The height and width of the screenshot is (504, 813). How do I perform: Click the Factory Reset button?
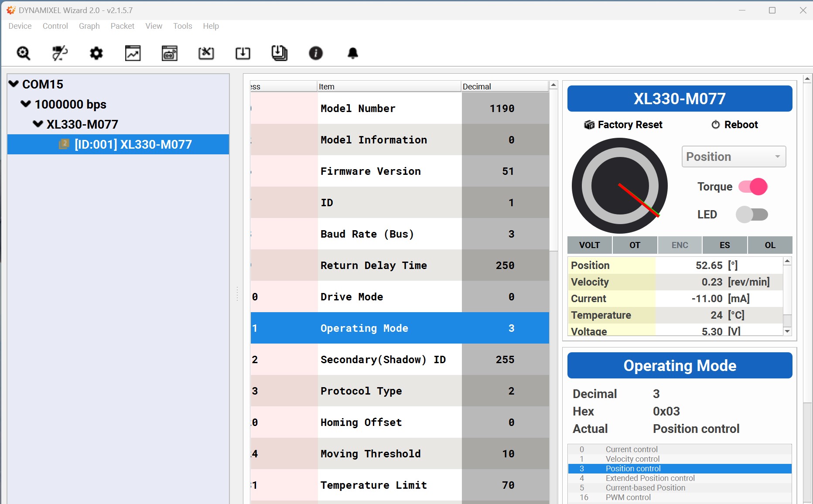coord(623,125)
